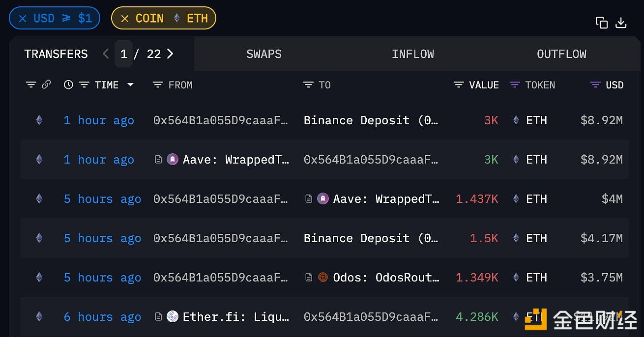Click the download icon
644x337 pixels.
click(621, 23)
